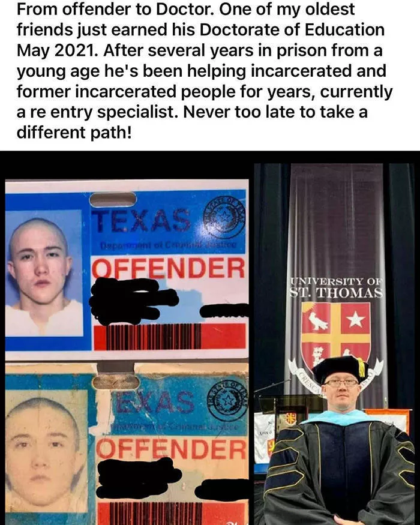Image resolution: width=420 pixels, height=525 pixels.
Task: Click the ID photo on the top card
Action: click(x=44, y=273)
